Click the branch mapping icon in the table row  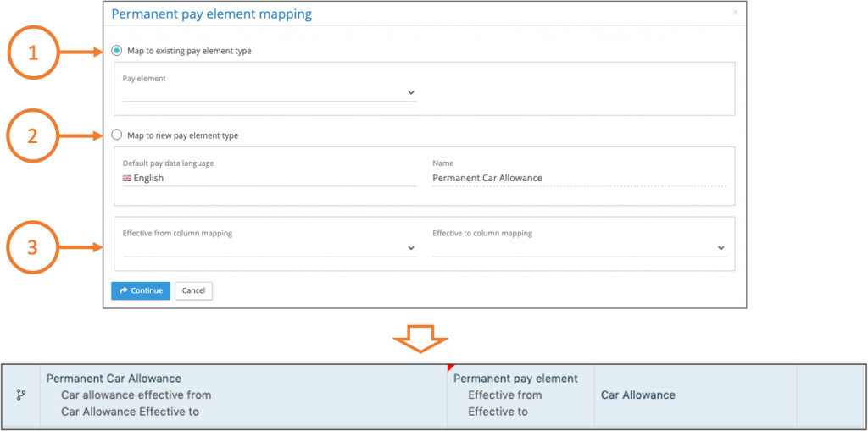click(21, 395)
